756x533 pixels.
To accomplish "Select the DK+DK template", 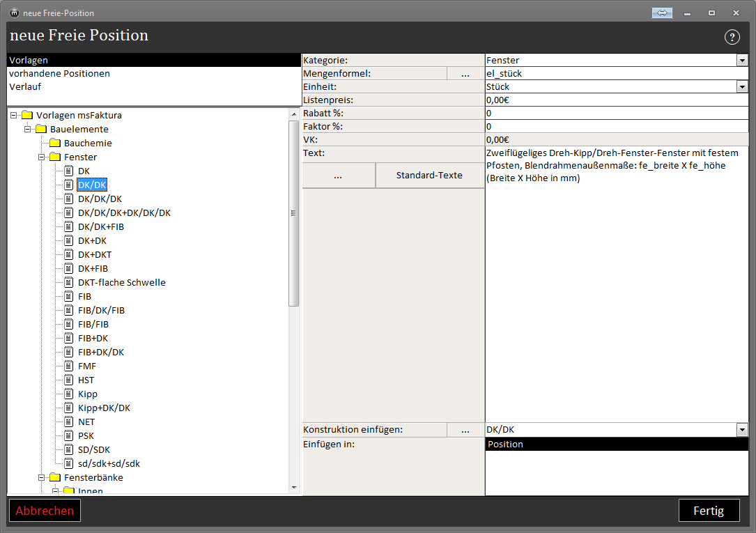I will pyautogui.click(x=92, y=241).
